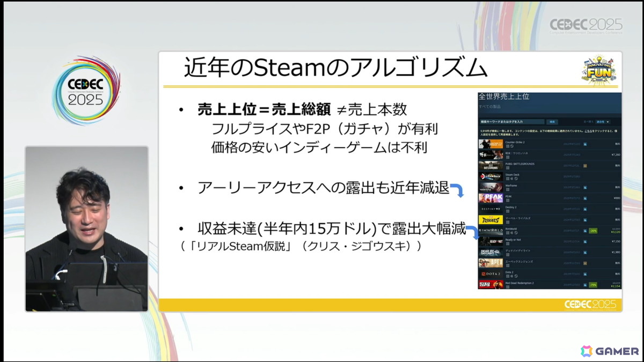The width and height of the screenshot is (644, 362).
Task: Click the ¥3,120 discounted RimWorld price
Action: [x=616, y=232]
